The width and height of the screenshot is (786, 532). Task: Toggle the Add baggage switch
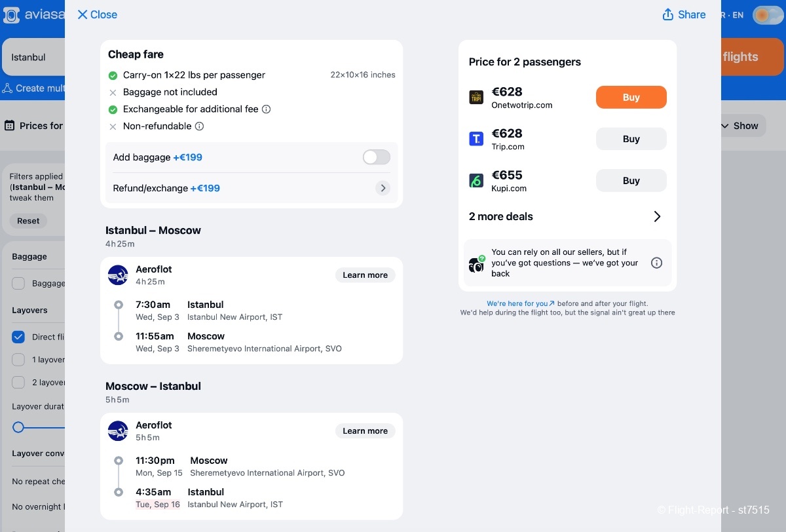377,157
